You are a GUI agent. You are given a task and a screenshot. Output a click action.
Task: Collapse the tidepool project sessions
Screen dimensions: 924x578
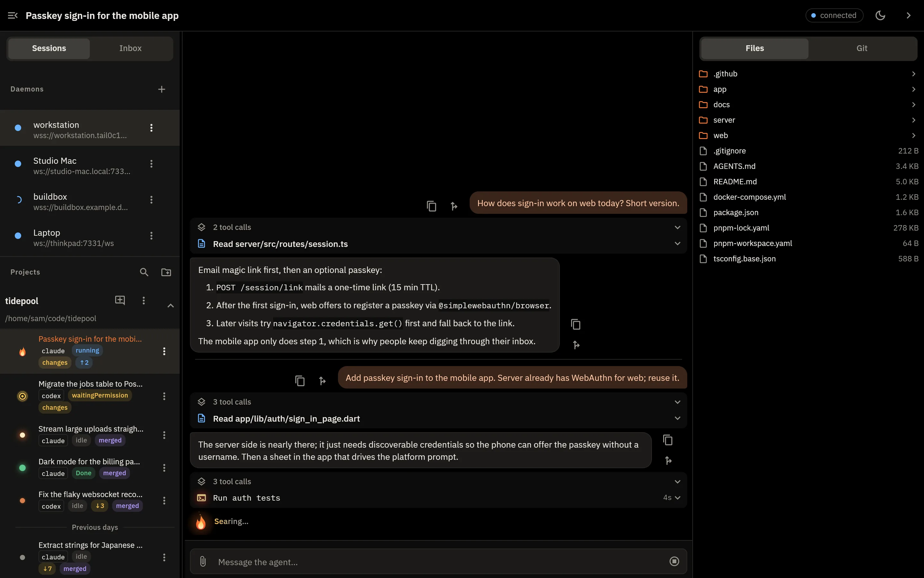171,305
